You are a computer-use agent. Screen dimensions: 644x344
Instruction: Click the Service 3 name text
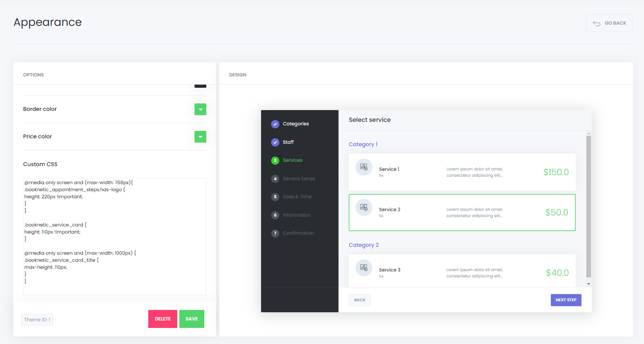click(x=389, y=270)
